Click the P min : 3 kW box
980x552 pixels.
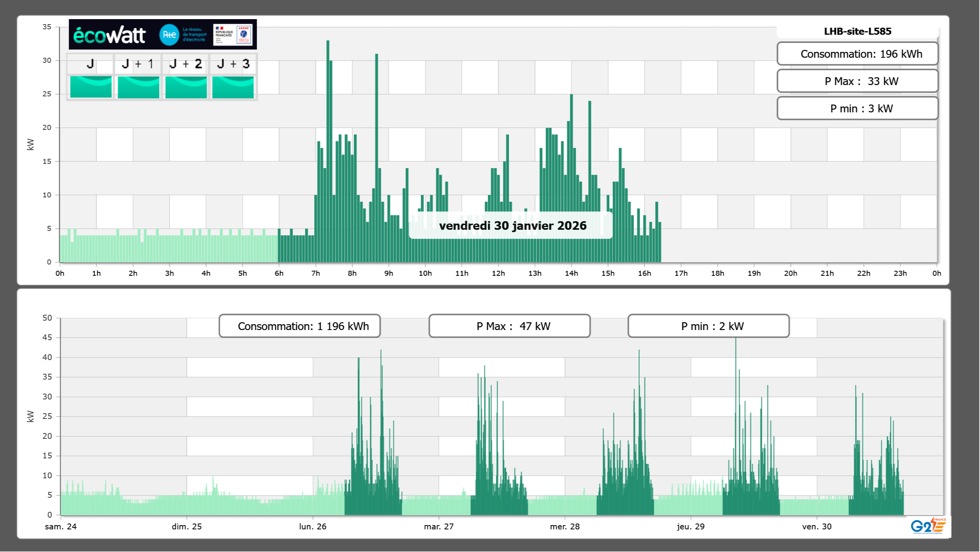tap(857, 108)
